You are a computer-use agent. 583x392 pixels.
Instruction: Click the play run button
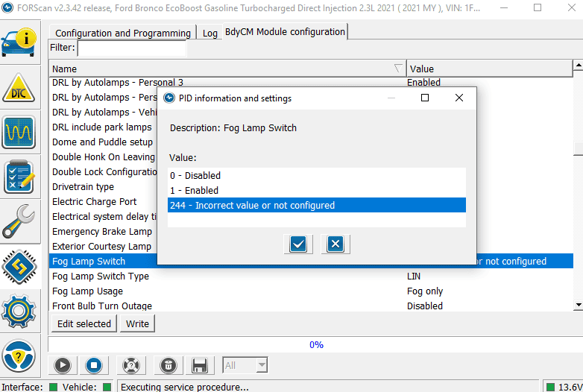[x=63, y=365]
